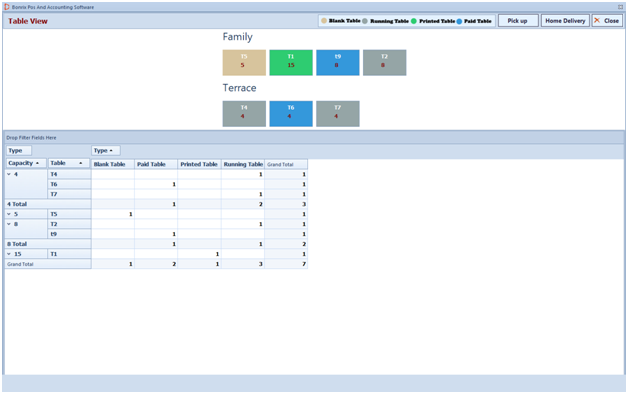Click the Blank Table legend color dot
This screenshot has height=394, width=628.
click(324, 21)
